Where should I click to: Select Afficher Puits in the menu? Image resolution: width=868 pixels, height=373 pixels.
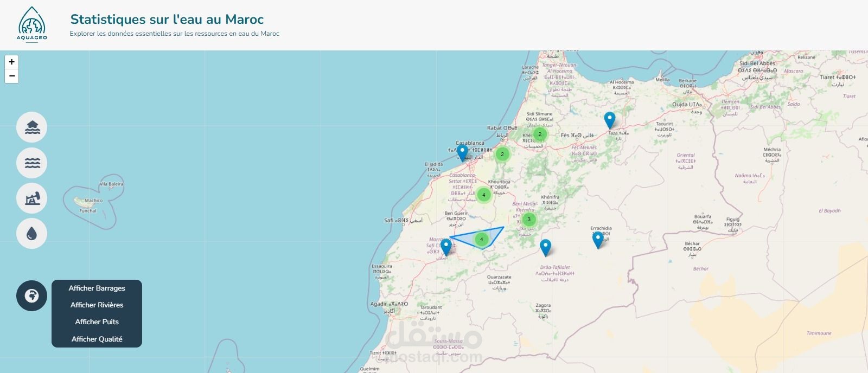pyautogui.click(x=97, y=321)
